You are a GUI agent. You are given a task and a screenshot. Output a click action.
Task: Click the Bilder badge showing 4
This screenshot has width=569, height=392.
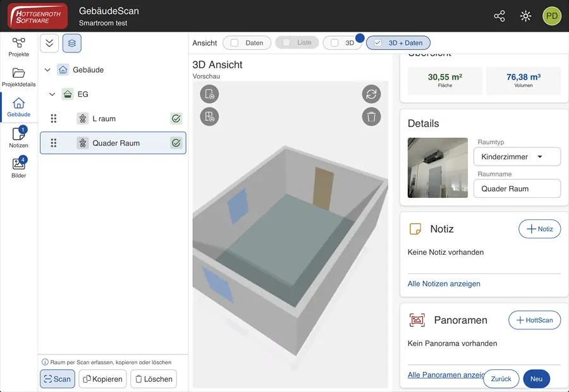pos(23,160)
